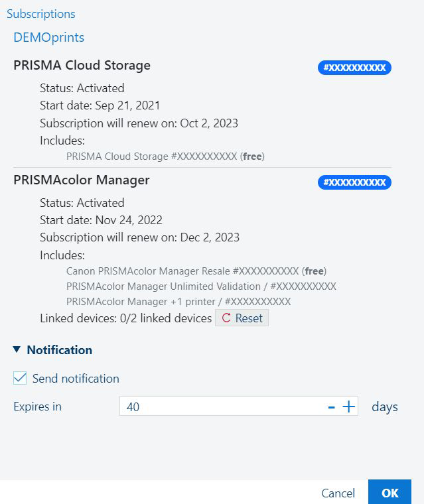Image resolution: width=424 pixels, height=504 pixels.
Task: Click the plus icon to increase days
Action: coord(349,407)
